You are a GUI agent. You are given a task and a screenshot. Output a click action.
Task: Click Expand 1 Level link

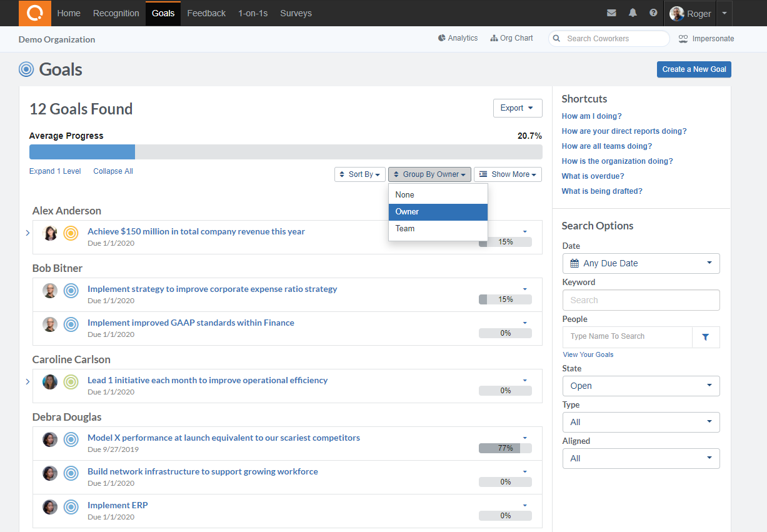[55, 171]
